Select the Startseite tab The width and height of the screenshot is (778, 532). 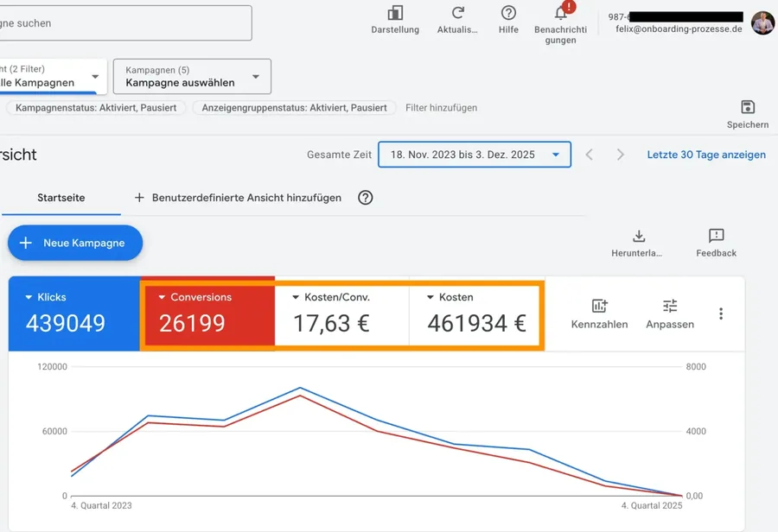61,198
